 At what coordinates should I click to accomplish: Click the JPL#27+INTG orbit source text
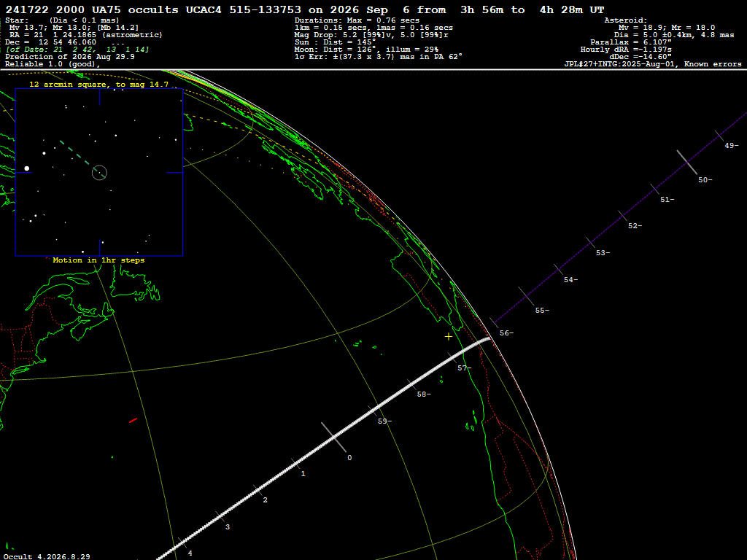(x=653, y=64)
